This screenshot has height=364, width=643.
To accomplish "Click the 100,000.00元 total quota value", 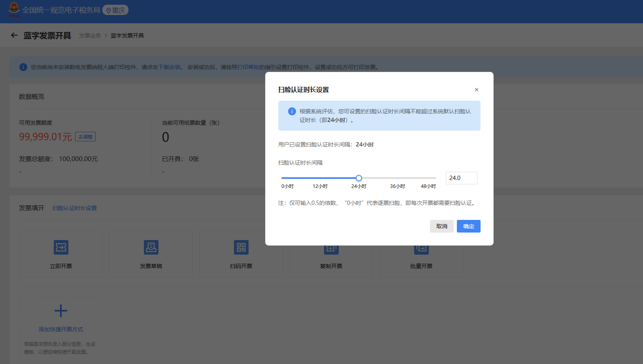I will pyautogui.click(x=79, y=159).
